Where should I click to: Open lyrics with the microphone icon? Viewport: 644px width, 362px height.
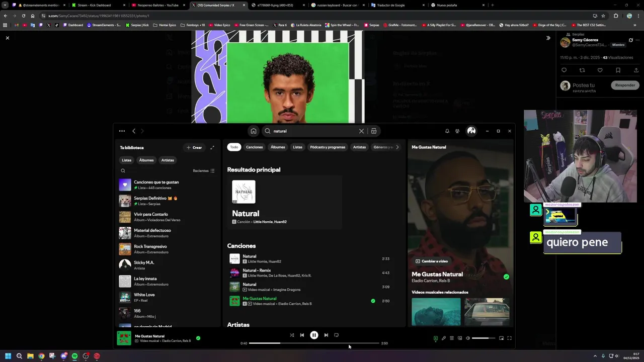pos(444,338)
